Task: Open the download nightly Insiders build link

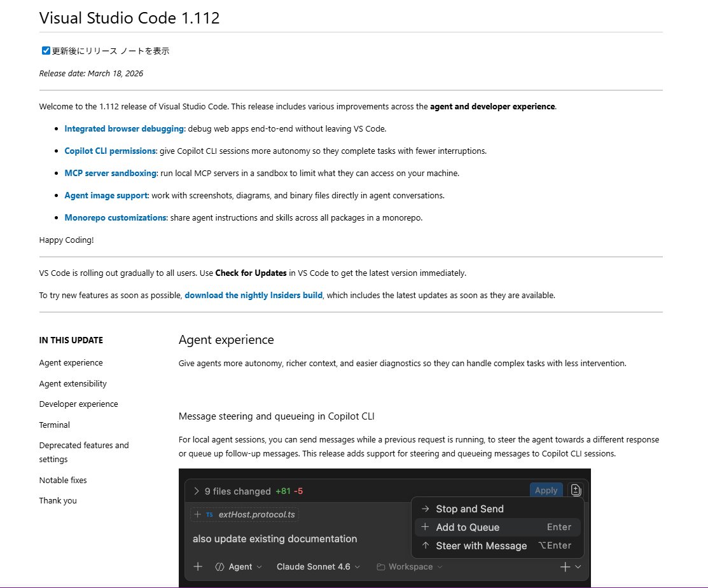Action: pos(253,295)
